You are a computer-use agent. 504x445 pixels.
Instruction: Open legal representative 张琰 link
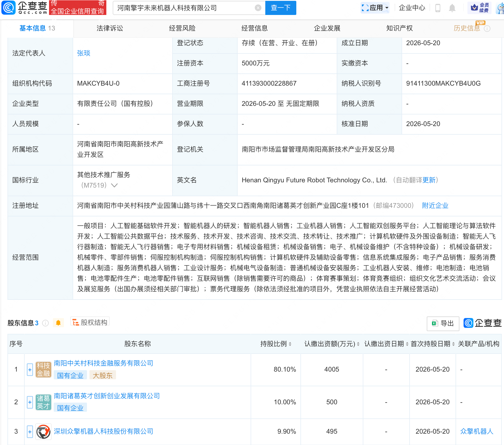point(84,53)
